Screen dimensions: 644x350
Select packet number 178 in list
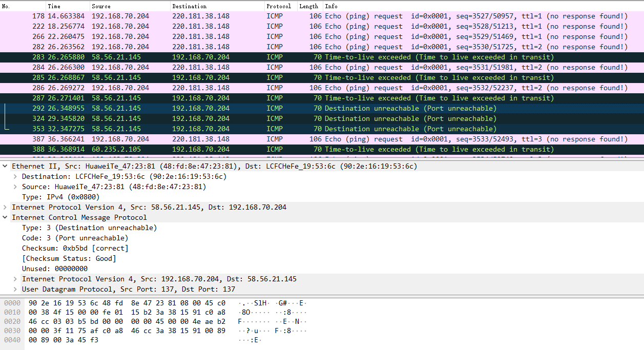(205, 16)
